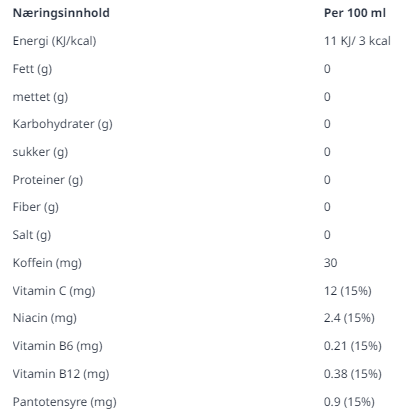Click the 12 (15%) Vitamin C value
This screenshot has width=418, height=415.
tap(347, 291)
